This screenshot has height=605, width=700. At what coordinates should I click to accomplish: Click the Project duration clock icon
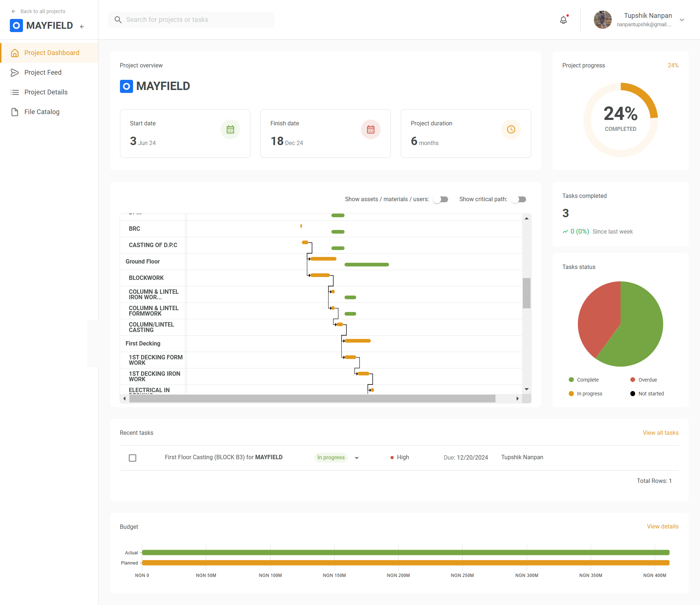click(x=511, y=129)
